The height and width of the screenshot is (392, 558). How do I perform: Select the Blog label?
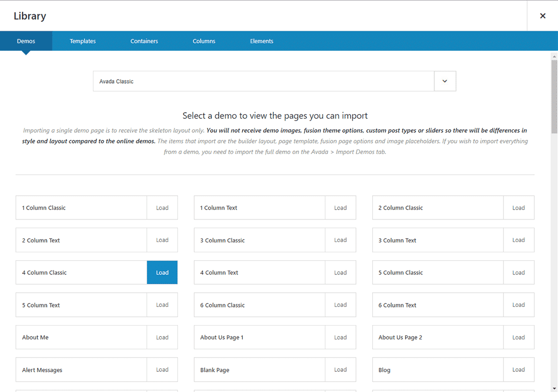pos(384,370)
